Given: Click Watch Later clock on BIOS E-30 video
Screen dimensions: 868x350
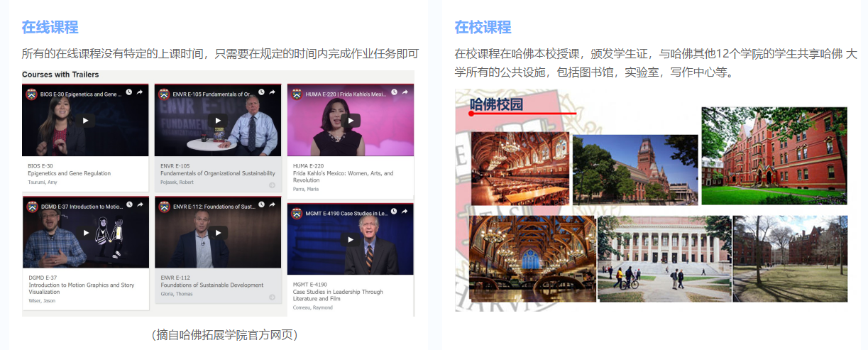Looking at the screenshot, I should [129, 92].
